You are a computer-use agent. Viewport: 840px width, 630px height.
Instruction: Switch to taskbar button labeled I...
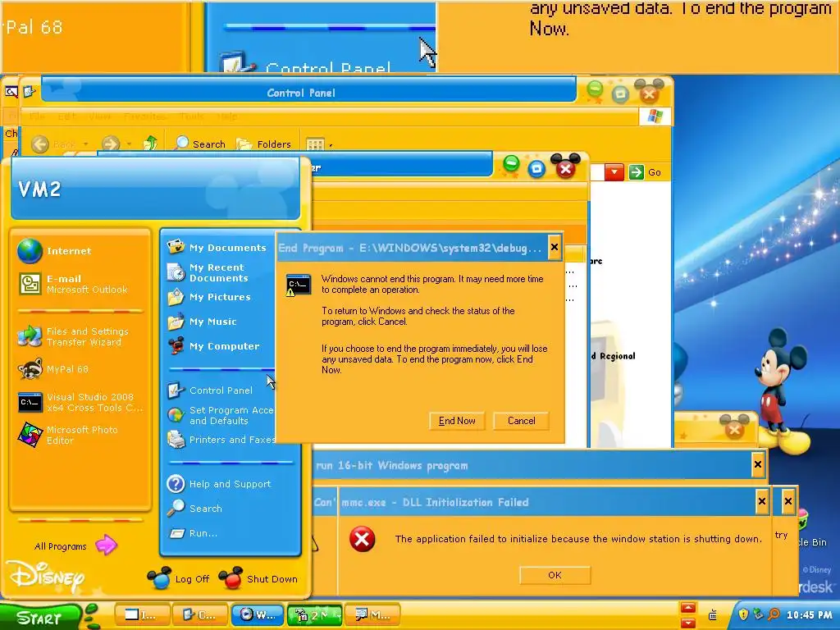pos(143,615)
